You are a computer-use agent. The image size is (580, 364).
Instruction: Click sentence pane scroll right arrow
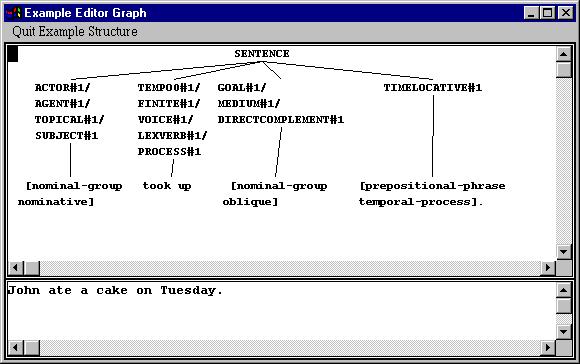(x=548, y=348)
